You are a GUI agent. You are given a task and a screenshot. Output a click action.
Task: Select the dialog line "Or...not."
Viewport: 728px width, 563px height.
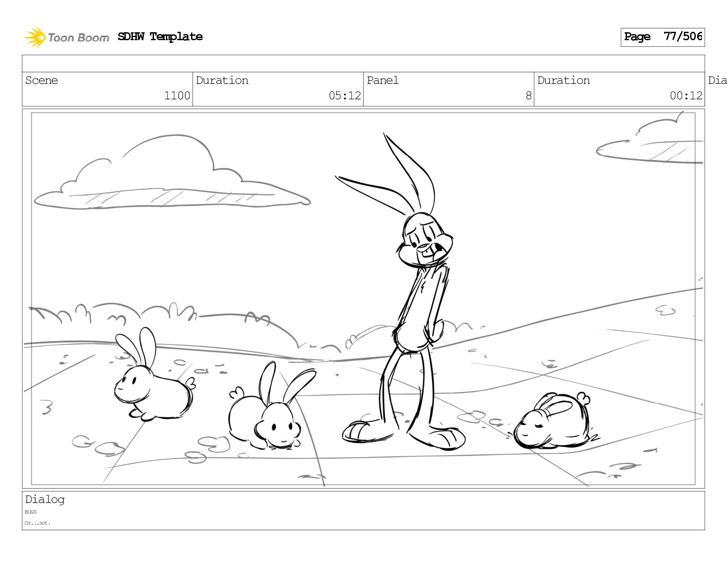[x=38, y=523]
